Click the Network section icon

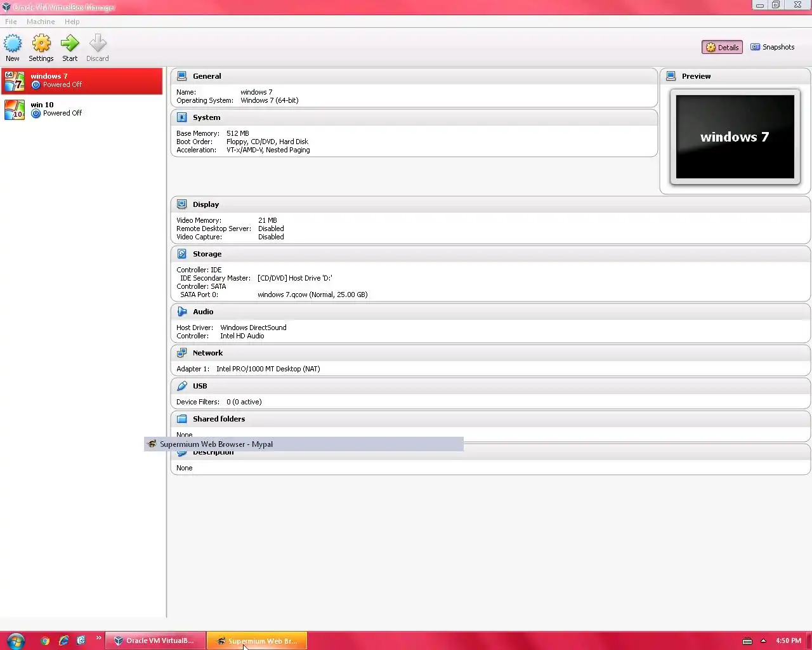[182, 353]
